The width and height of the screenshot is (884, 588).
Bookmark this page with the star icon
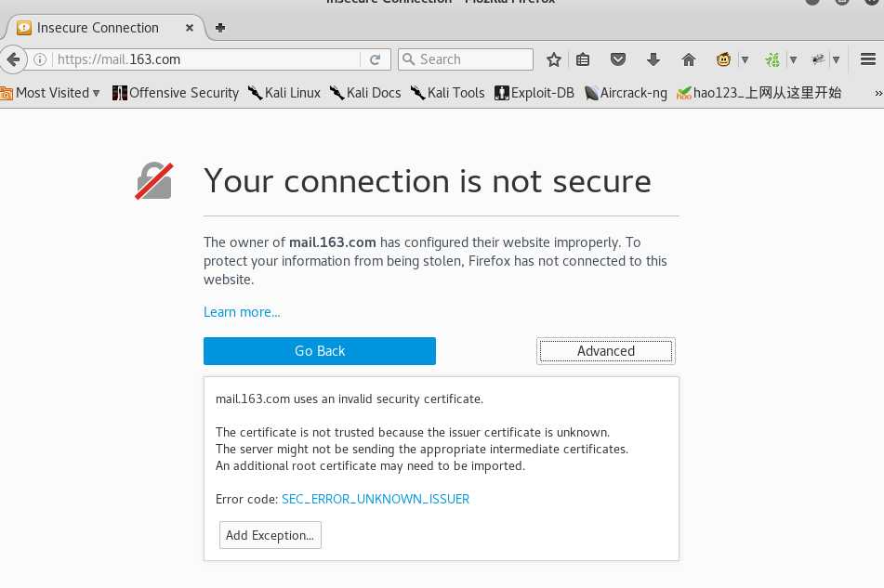point(554,59)
